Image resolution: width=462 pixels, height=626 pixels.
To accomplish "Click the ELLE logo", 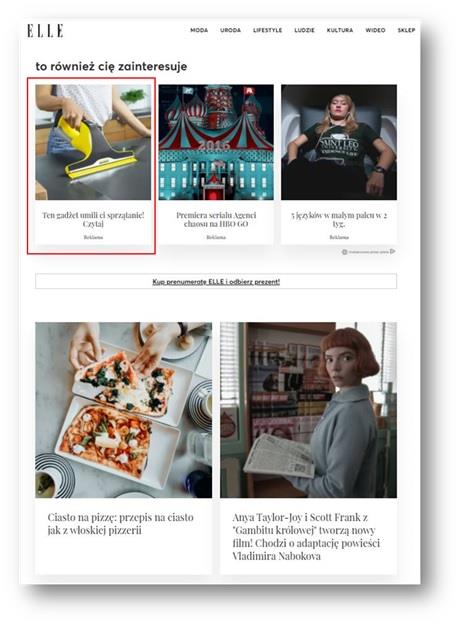I will coord(45,31).
